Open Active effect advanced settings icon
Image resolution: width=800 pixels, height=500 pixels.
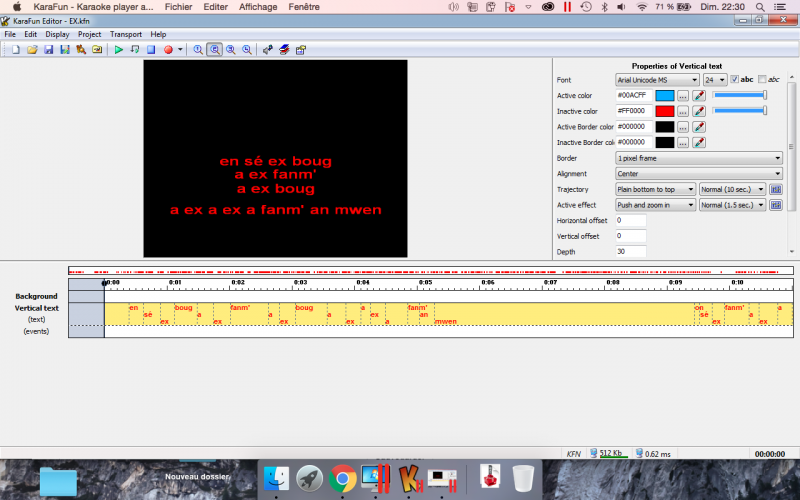776,205
